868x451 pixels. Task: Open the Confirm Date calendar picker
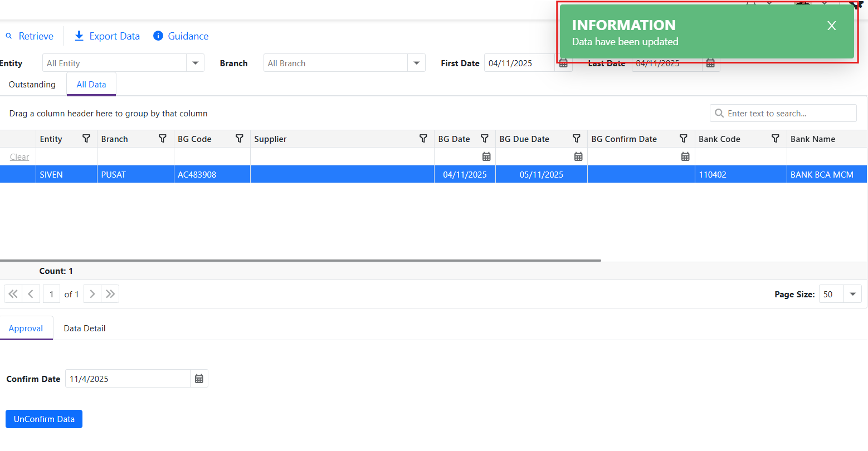199,379
